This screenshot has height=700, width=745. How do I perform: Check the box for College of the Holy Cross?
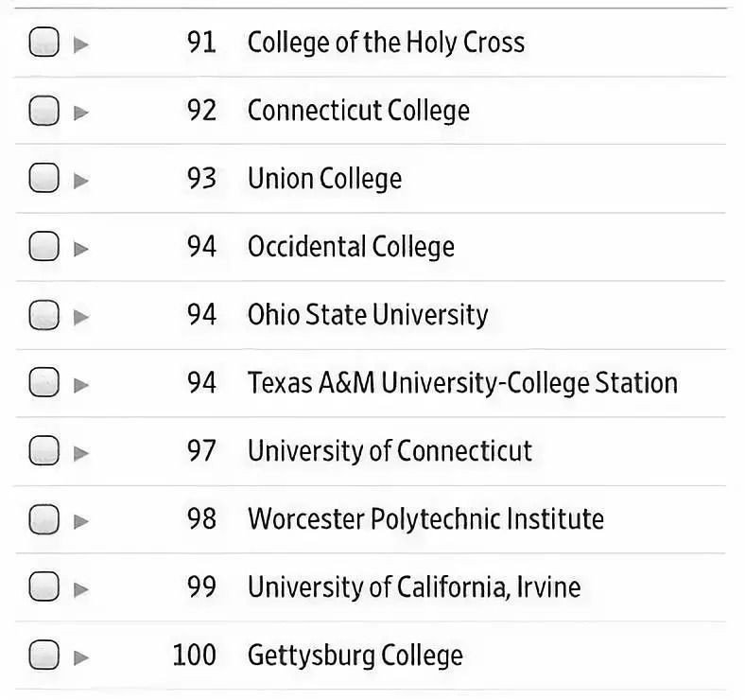[43, 43]
